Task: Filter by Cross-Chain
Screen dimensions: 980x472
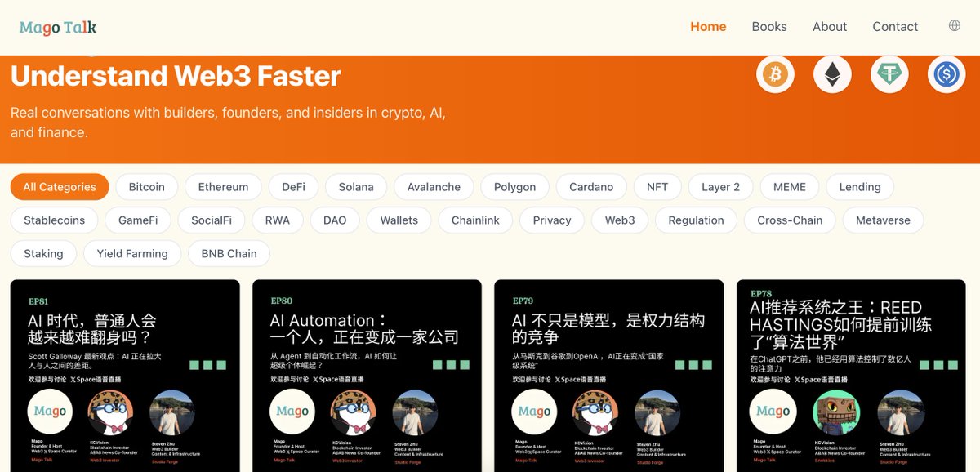Action: click(791, 220)
